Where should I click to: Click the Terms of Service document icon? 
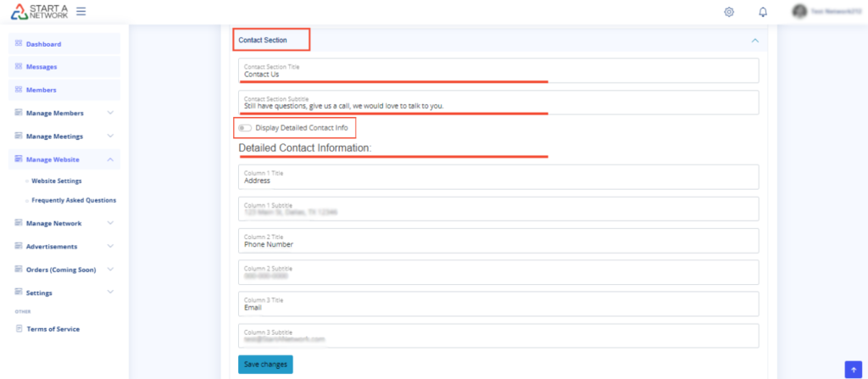(19, 328)
